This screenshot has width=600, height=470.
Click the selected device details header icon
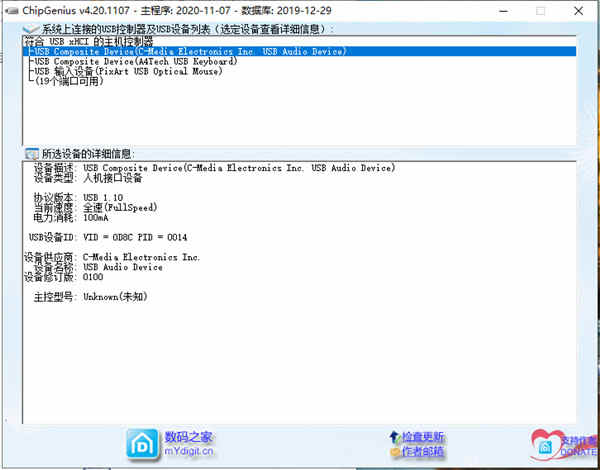tap(31, 154)
